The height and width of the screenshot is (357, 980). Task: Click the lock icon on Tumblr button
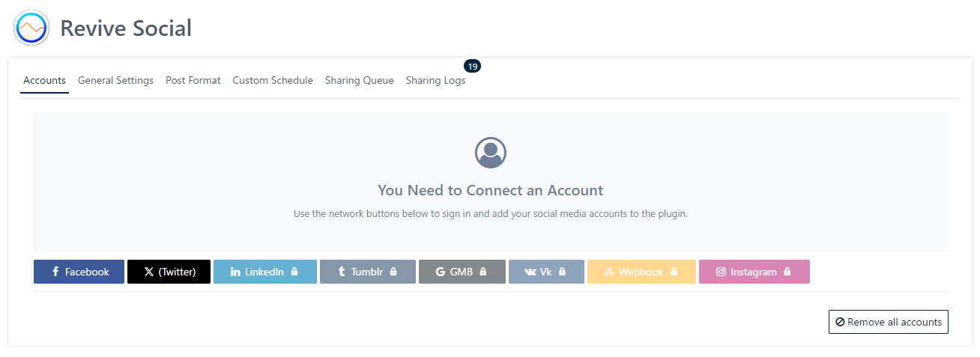pyautogui.click(x=393, y=272)
